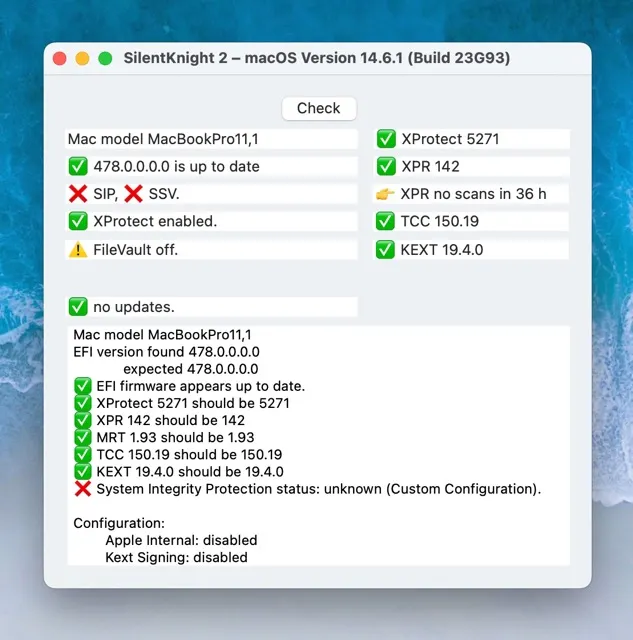Click green checkmark beside 'no updates.'
The height and width of the screenshot is (640, 633).
pyautogui.click(x=78, y=307)
